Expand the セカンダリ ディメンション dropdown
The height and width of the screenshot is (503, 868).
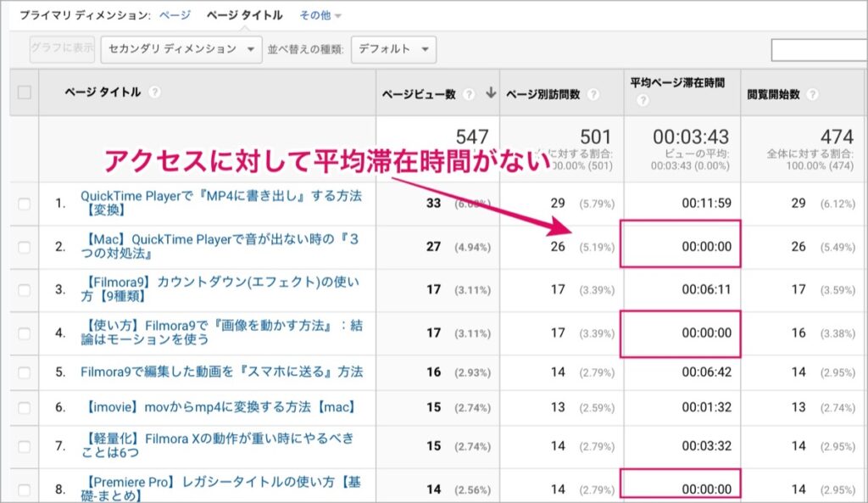[x=181, y=49]
